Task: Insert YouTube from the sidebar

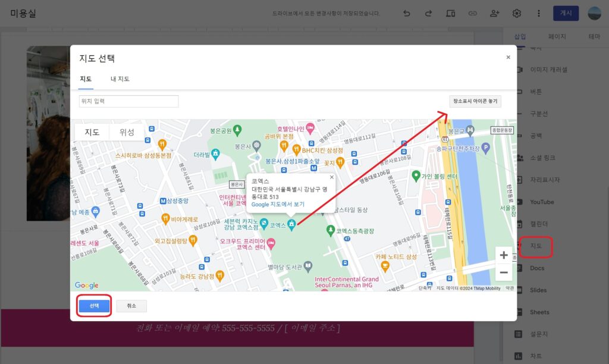Action: pos(541,202)
